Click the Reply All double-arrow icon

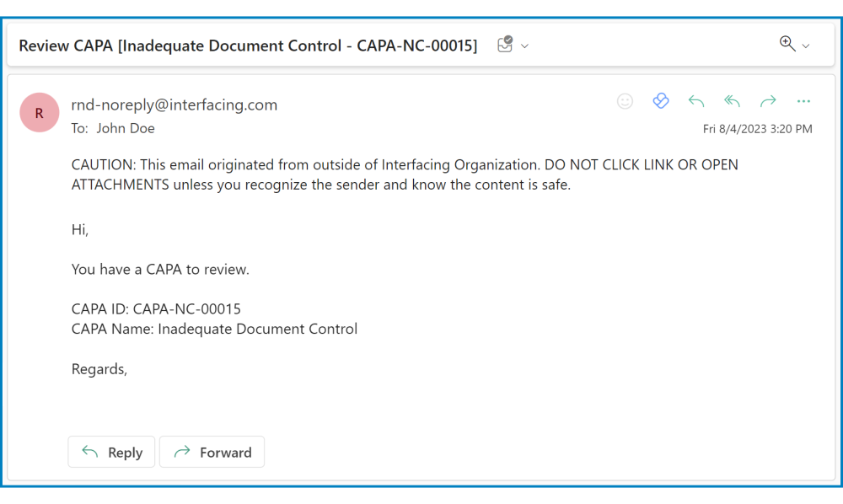732,101
